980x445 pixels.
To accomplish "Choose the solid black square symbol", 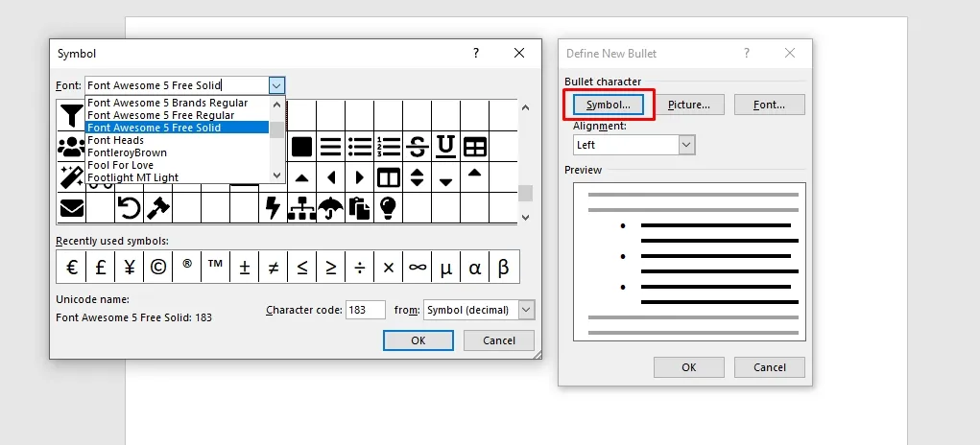I will [302, 147].
